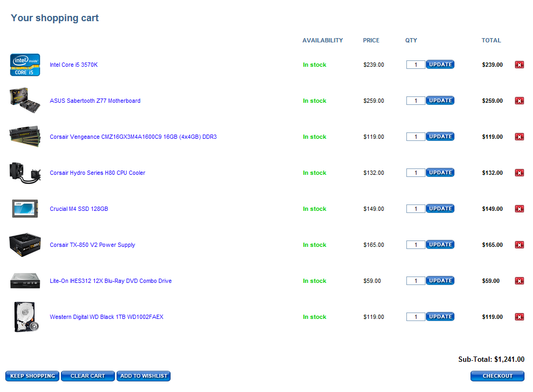The image size is (533, 392).
Task: Click the $259.00 price in ASUS row
Action: pos(374,101)
